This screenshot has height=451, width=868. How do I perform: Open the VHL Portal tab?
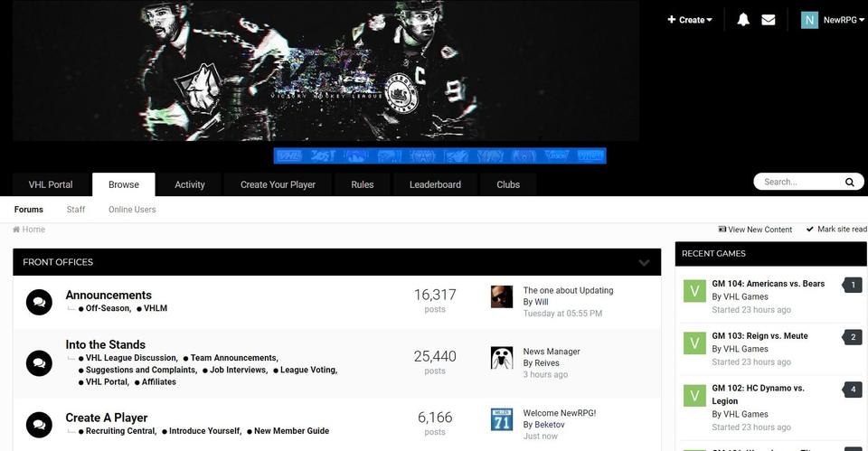(x=51, y=184)
